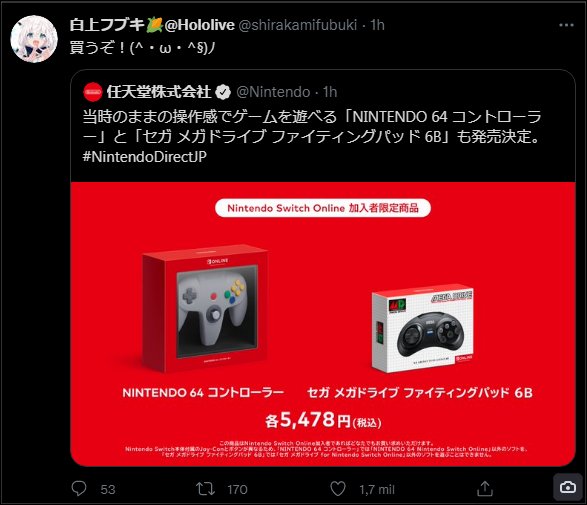Click the Nintendo Switch Online 加入者限定商品 badge
Image resolution: width=587 pixels, height=505 pixels.
(323, 208)
